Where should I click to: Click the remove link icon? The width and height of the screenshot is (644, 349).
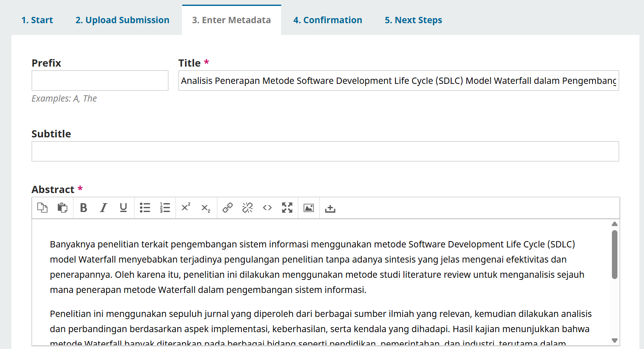click(247, 208)
